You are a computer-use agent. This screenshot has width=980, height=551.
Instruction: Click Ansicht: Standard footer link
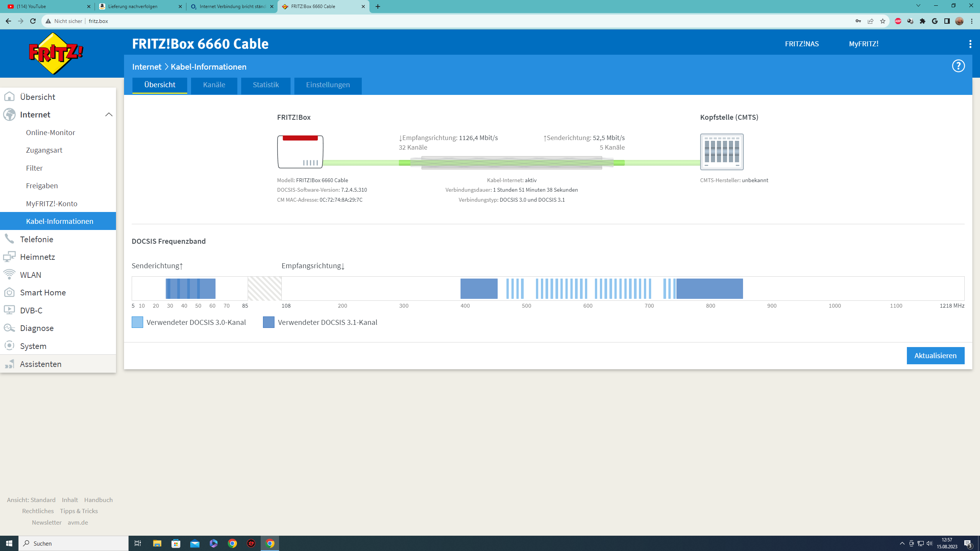click(31, 500)
